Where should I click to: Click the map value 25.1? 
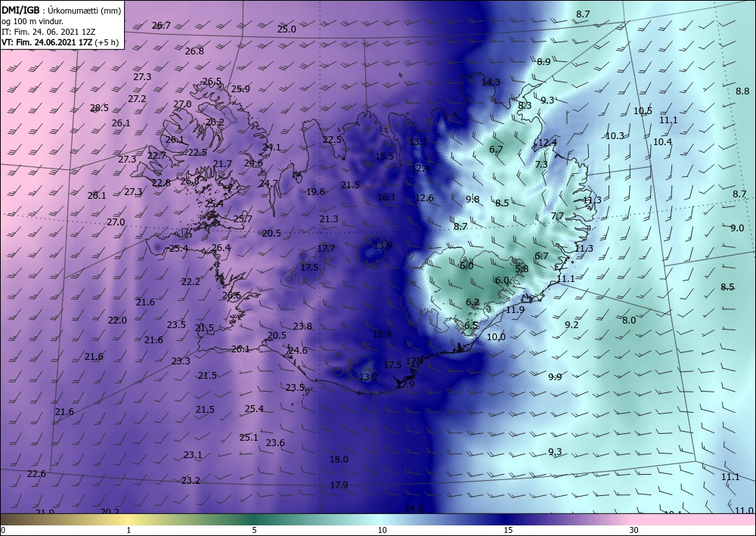point(249,437)
